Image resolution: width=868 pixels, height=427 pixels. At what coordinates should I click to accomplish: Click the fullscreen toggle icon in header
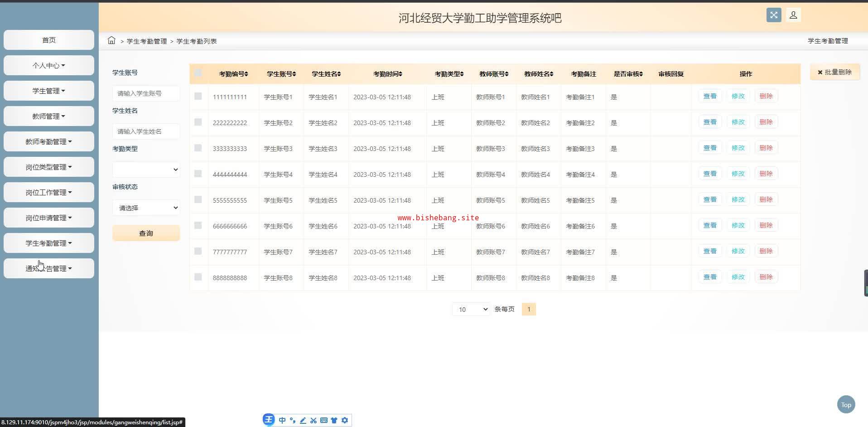tap(774, 15)
